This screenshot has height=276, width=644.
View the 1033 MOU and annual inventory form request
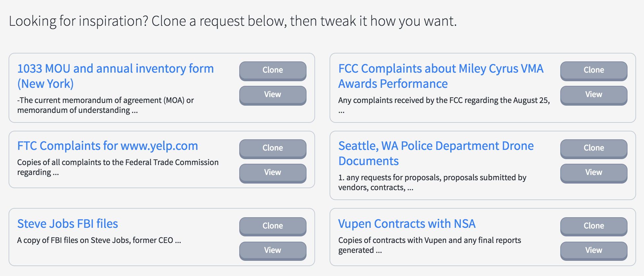273,95
